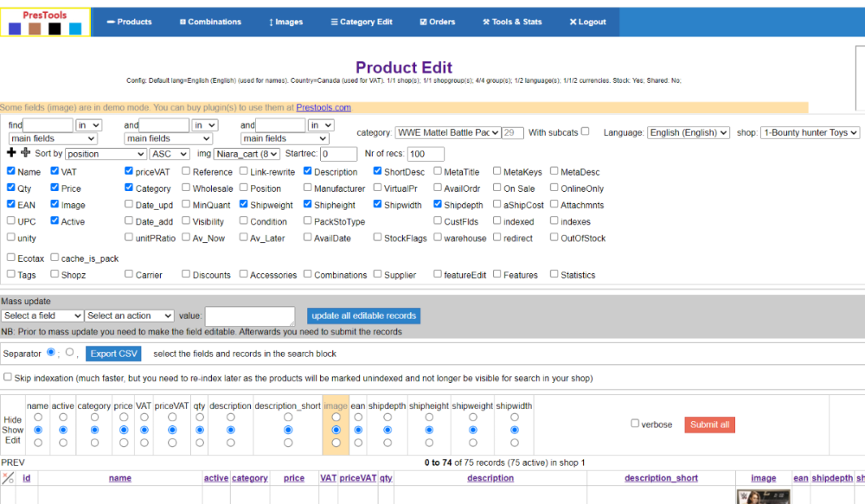Click the PresTools logo
865x504 pixels.
[x=45, y=22]
